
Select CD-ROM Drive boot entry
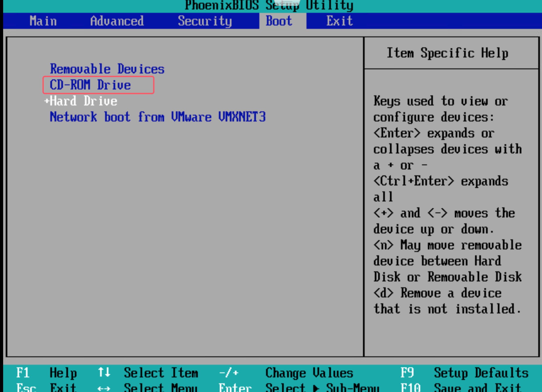coord(90,85)
